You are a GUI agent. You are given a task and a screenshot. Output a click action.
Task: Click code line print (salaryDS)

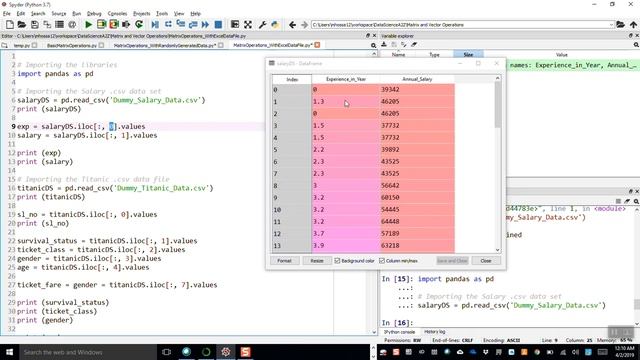click(x=49, y=109)
